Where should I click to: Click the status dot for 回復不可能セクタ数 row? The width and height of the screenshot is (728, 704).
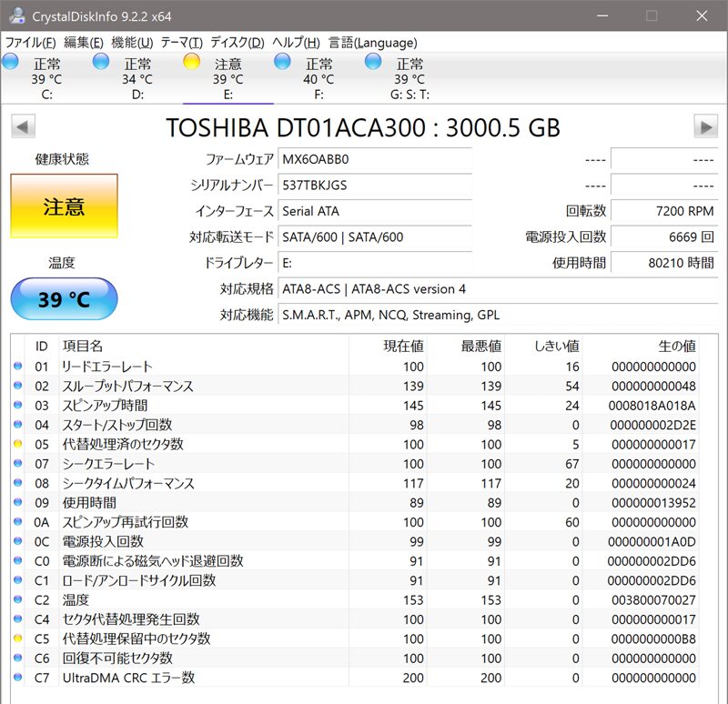pyautogui.click(x=17, y=659)
